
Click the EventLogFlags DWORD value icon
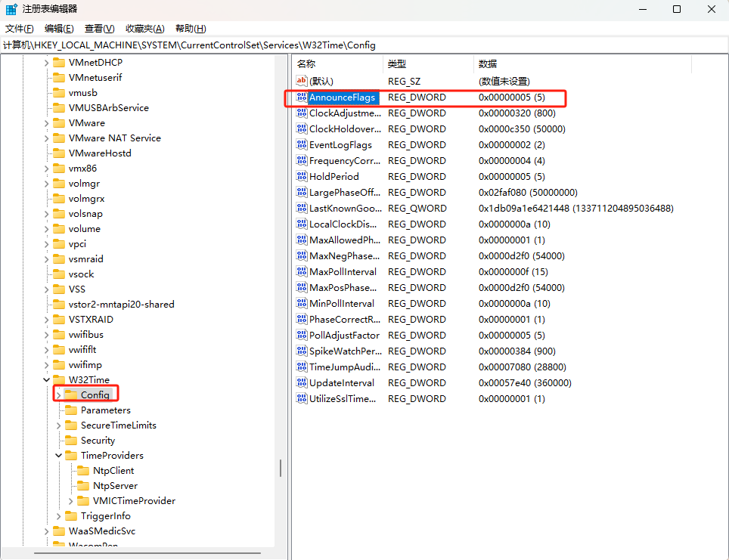point(302,145)
